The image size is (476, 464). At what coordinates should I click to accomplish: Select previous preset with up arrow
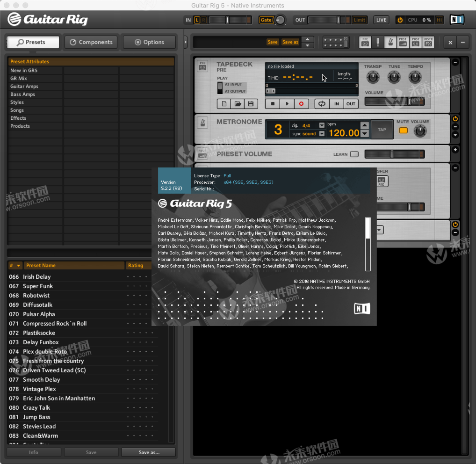click(308, 39)
